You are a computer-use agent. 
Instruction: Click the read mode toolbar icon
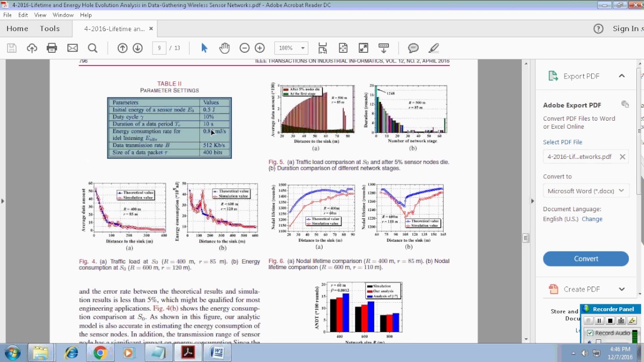click(383, 48)
